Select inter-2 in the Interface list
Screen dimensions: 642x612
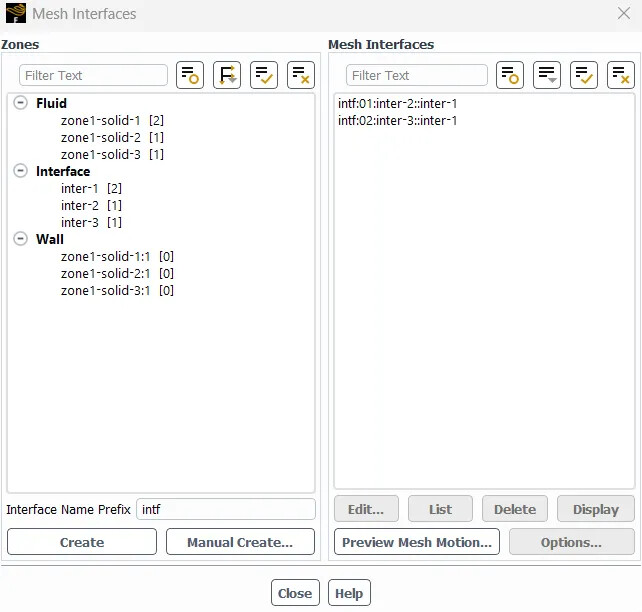pyautogui.click(x=80, y=205)
